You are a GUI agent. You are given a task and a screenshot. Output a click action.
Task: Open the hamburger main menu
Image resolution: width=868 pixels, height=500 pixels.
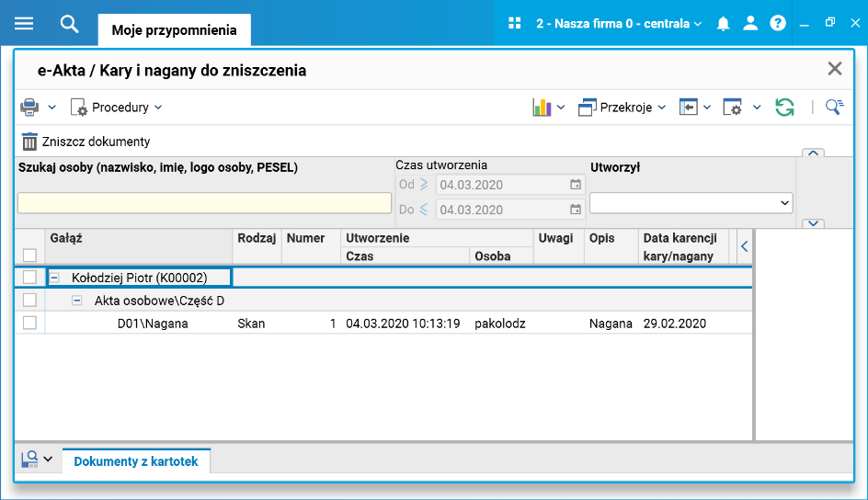pos(24,24)
